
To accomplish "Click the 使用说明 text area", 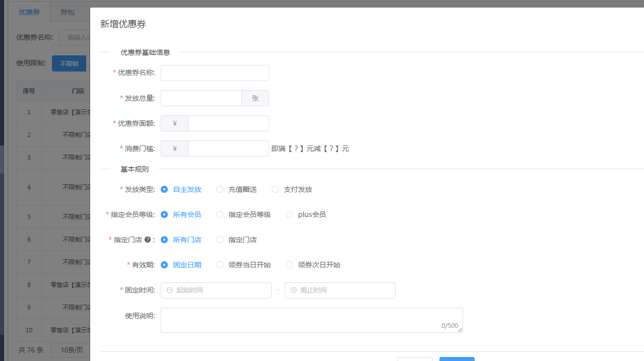I will tap(312, 320).
